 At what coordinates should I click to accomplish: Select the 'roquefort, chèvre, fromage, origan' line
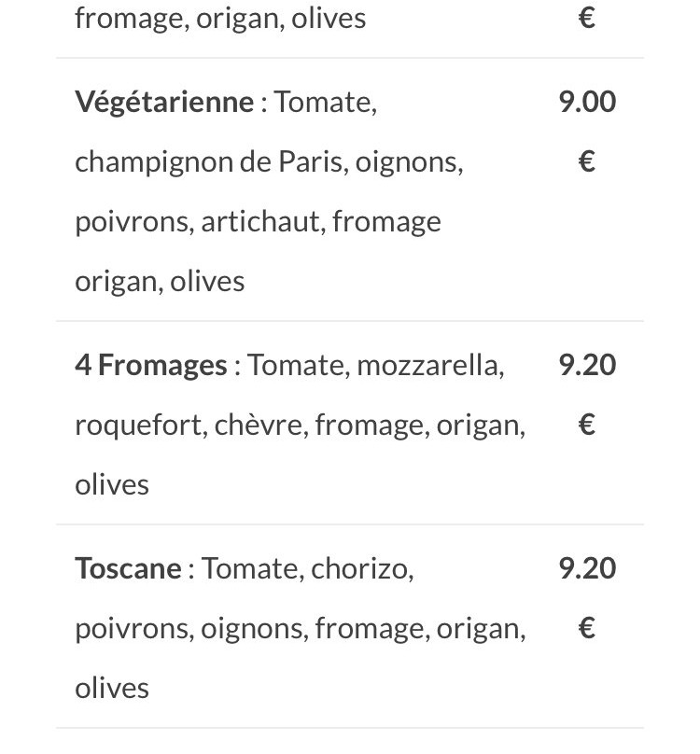(301, 426)
